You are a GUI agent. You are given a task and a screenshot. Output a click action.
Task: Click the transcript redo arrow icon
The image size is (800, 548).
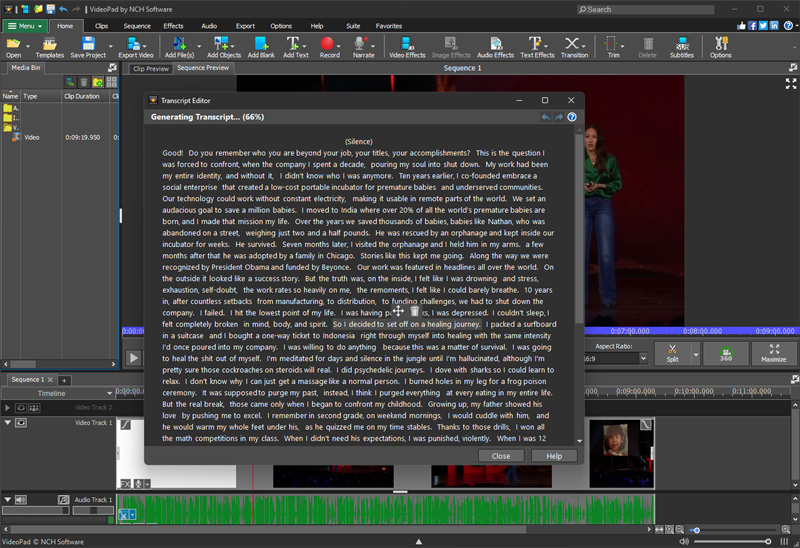(559, 117)
